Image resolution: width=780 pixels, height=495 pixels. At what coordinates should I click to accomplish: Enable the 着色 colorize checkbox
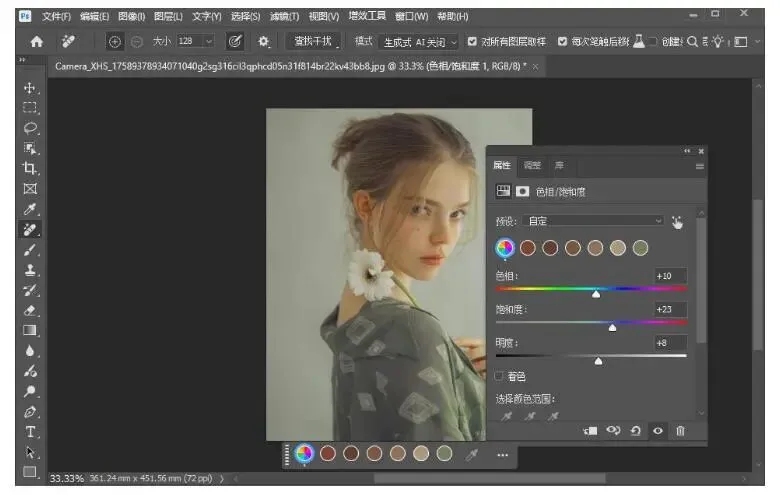click(500, 376)
